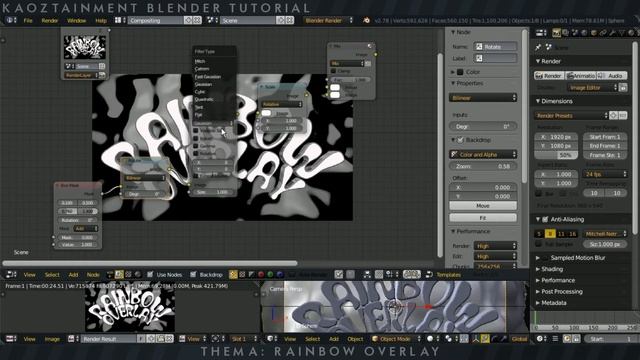This screenshot has height=360, width=640.
Task: Toggle the Use Nodes checkbox
Action: click(x=150, y=275)
